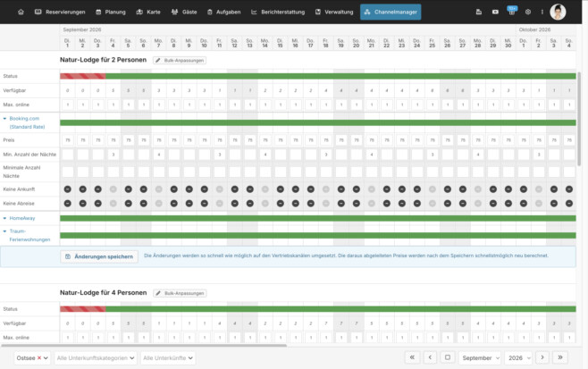The width and height of the screenshot is (588, 369).
Task: Click the camera icon in top bar
Action: click(495, 12)
